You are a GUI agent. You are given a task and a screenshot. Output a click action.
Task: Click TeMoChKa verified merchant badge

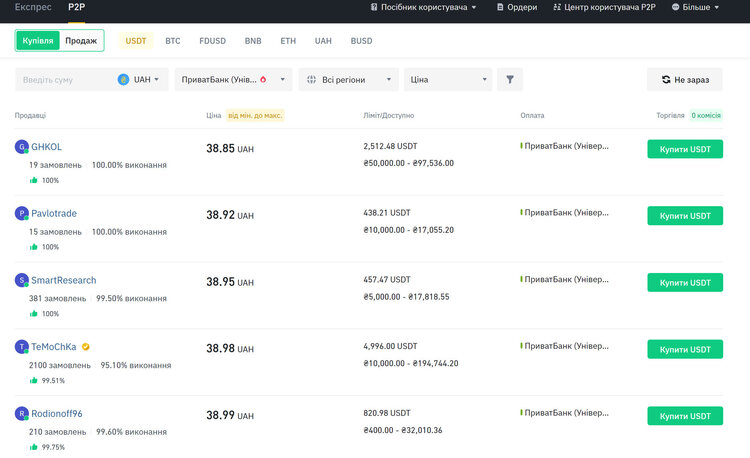click(86, 347)
